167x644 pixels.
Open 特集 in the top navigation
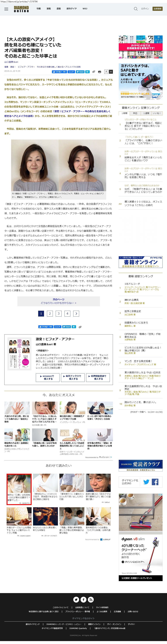(x=39, y=8)
